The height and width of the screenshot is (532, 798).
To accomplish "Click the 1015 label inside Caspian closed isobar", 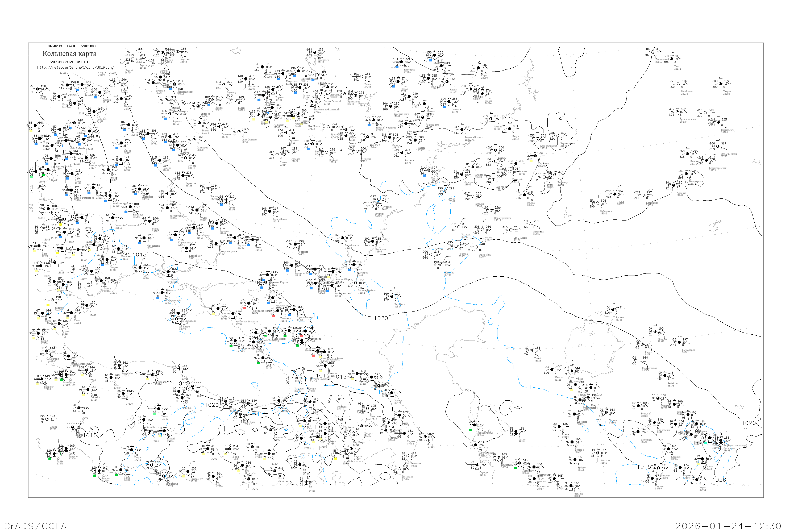I will pos(484,409).
